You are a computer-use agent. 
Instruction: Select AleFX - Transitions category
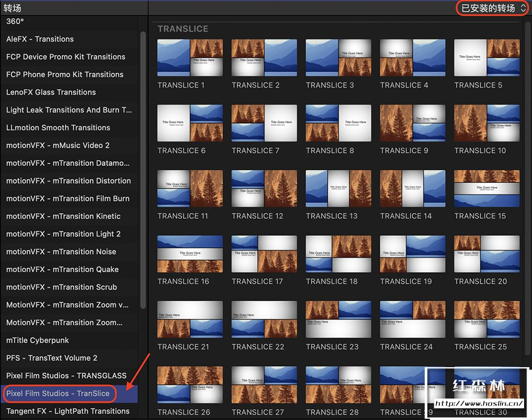click(x=69, y=39)
